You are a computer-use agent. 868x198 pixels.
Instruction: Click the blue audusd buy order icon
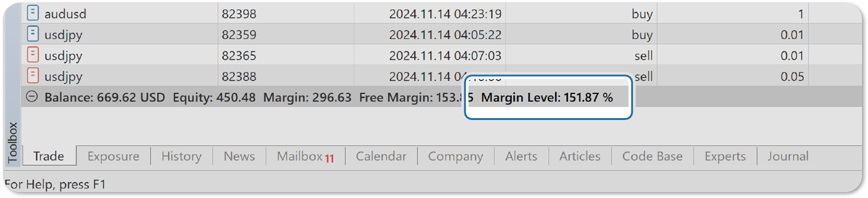[33, 14]
